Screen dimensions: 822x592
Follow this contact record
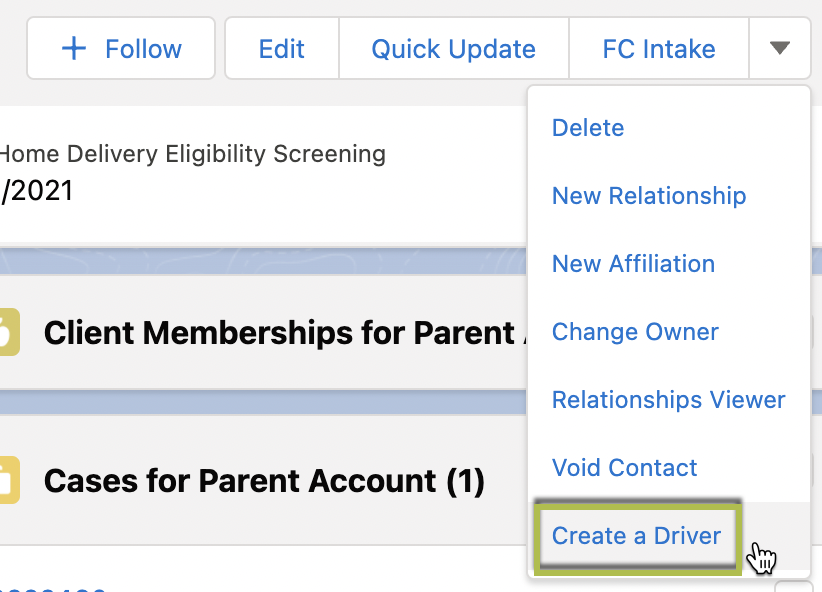[x=121, y=48]
